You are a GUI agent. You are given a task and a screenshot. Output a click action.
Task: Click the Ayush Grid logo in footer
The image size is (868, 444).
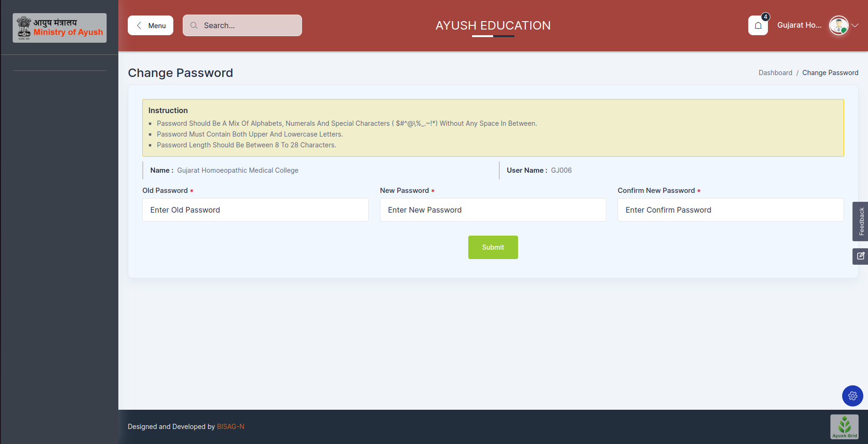coord(844,427)
